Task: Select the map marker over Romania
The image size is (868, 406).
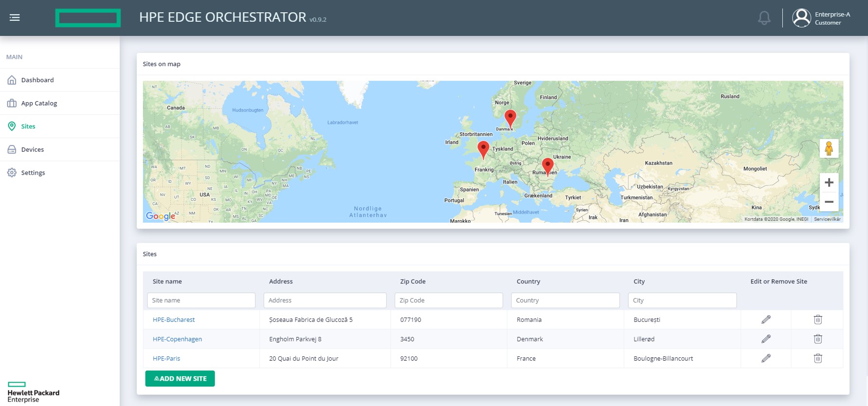Action: [x=547, y=167]
